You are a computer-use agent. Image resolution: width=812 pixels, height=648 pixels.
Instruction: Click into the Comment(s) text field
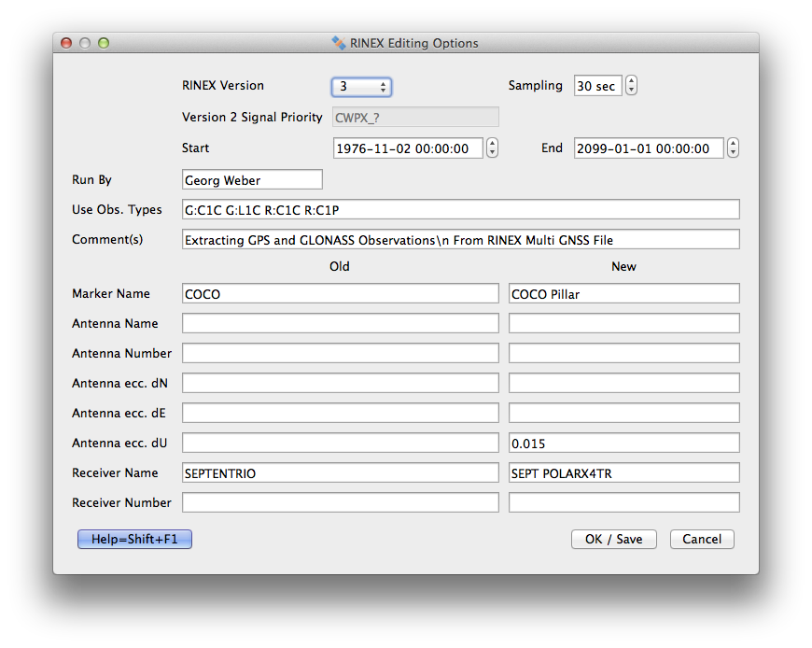tap(460, 240)
